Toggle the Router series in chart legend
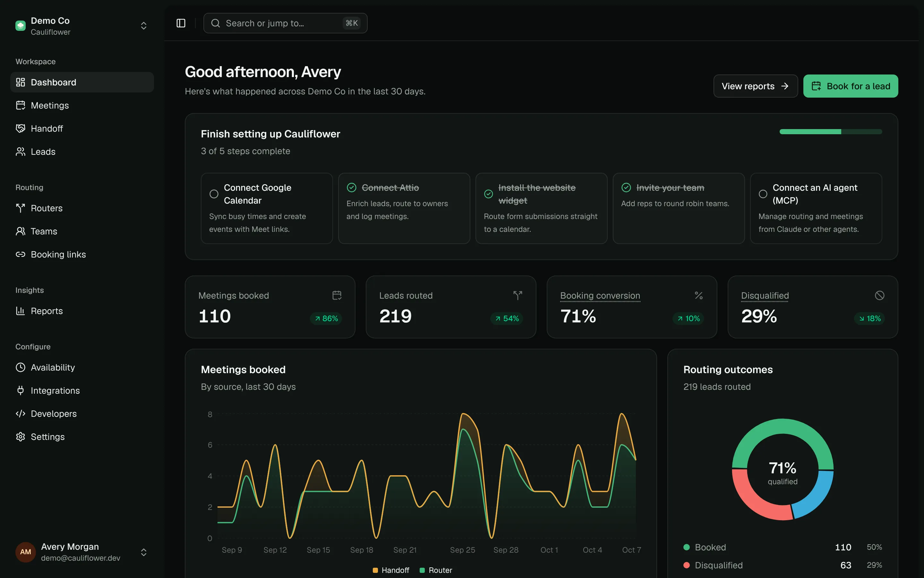 click(x=436, y=570)
